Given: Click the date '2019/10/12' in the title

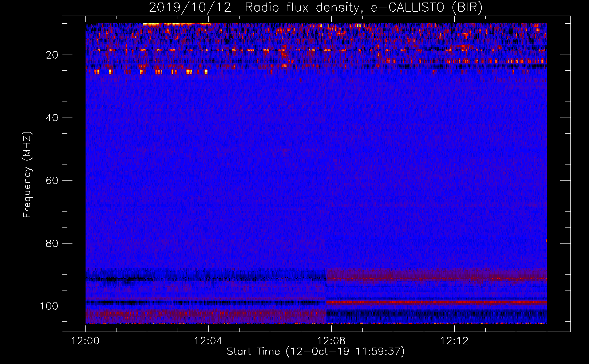Looking at the screenshot, I should (x=190, y=8).
